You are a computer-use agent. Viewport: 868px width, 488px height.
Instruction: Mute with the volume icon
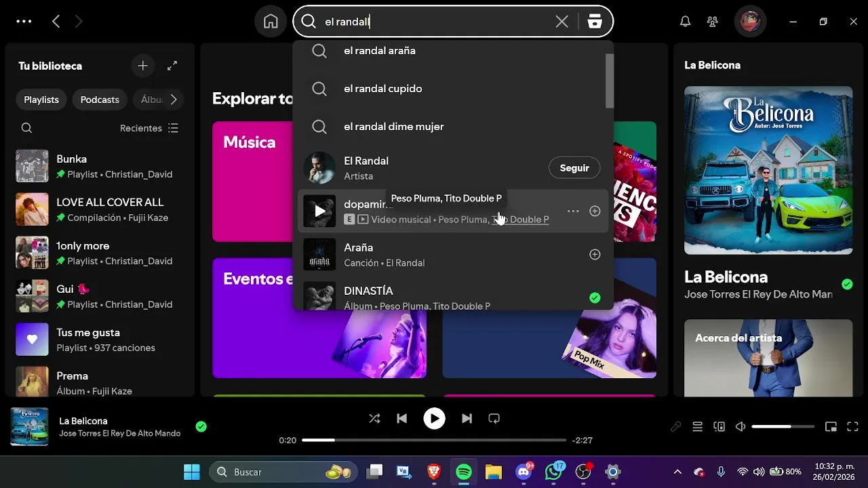[741, 426]
